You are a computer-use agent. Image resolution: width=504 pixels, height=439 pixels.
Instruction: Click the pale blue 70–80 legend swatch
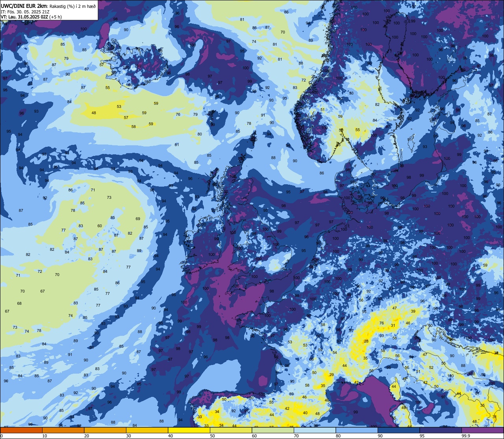tap(315, 430)
